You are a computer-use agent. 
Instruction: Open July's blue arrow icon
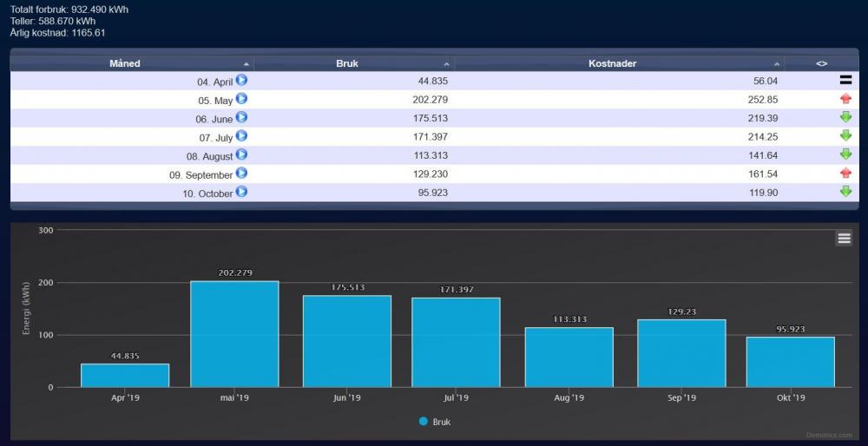242,136
